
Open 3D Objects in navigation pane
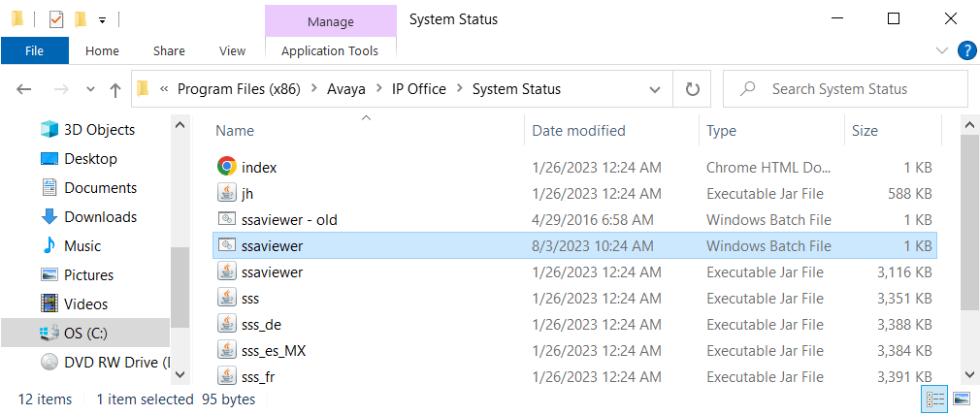click(x=99, y=129)
